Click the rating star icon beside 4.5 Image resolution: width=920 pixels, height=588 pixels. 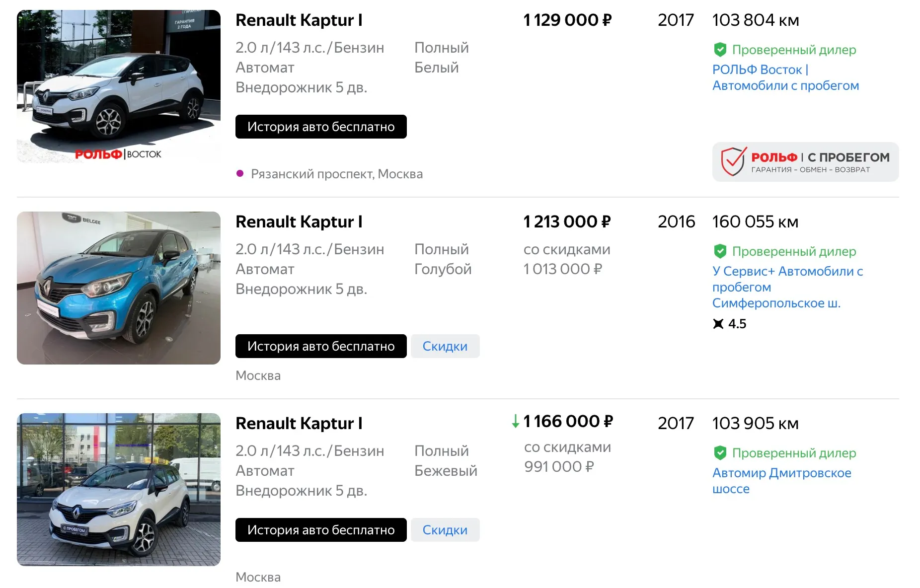click(x=718, y=324)
